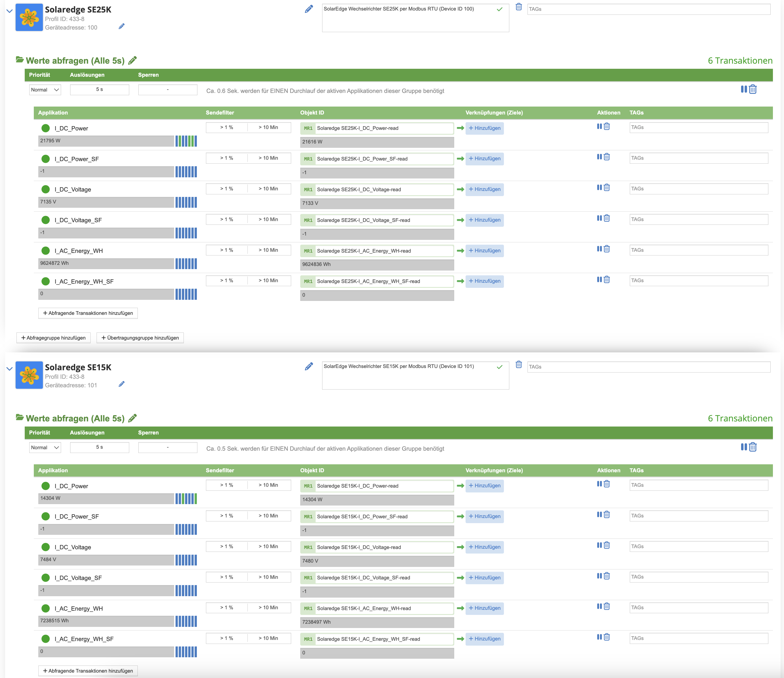Click the SE25K device TAGs field
Screen dimensions: 784x678
coord(649,9)
